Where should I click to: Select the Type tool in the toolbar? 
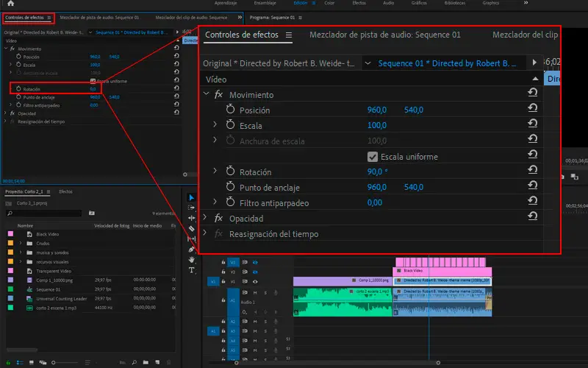coord(192,269)
